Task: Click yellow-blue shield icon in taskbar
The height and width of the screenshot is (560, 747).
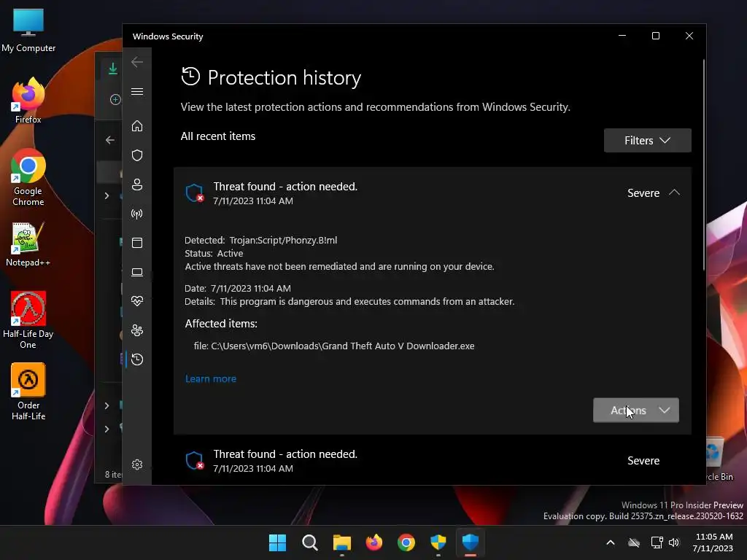Action: coord(438,542)
